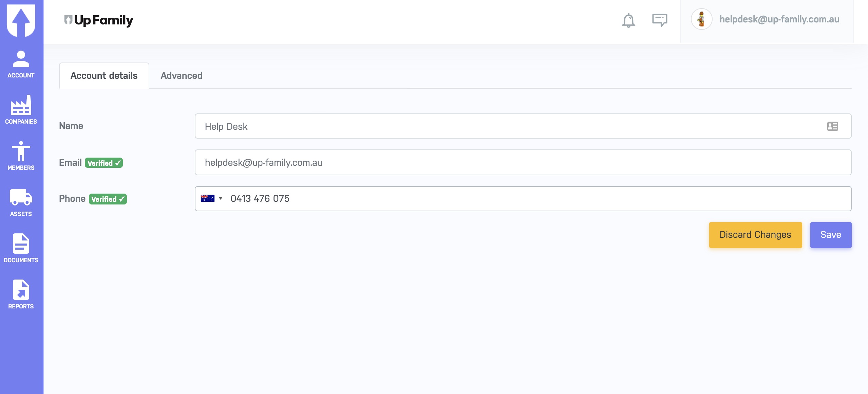Click the Save button
Image resolution: width=868 pixels, height=394 pixels.
(830, 235)
